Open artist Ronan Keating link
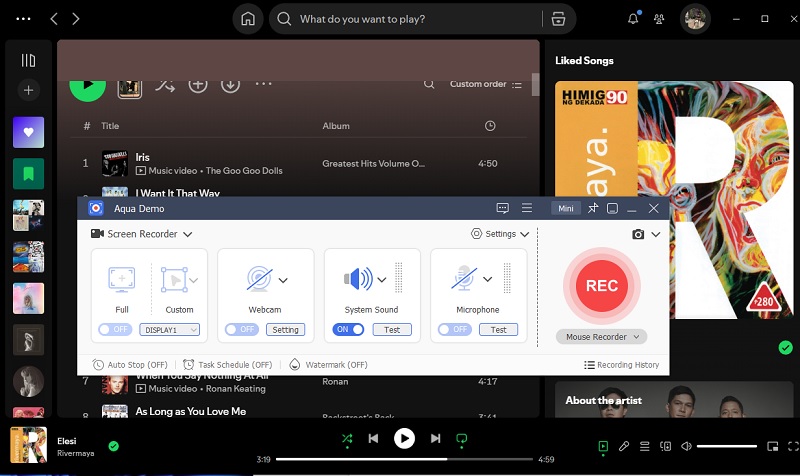 click(236, 389)
